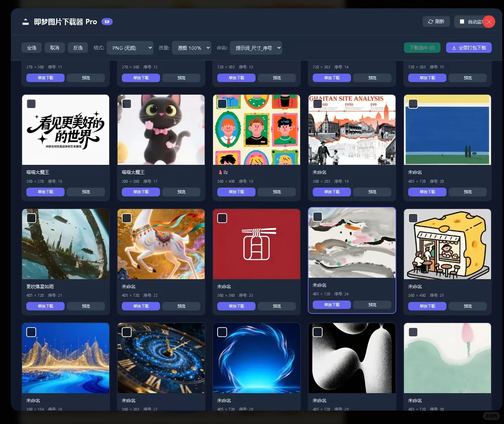The image size is (504, 424).
Task: Preview the 更吹落星如雨 image
Action: coord(86,306)
